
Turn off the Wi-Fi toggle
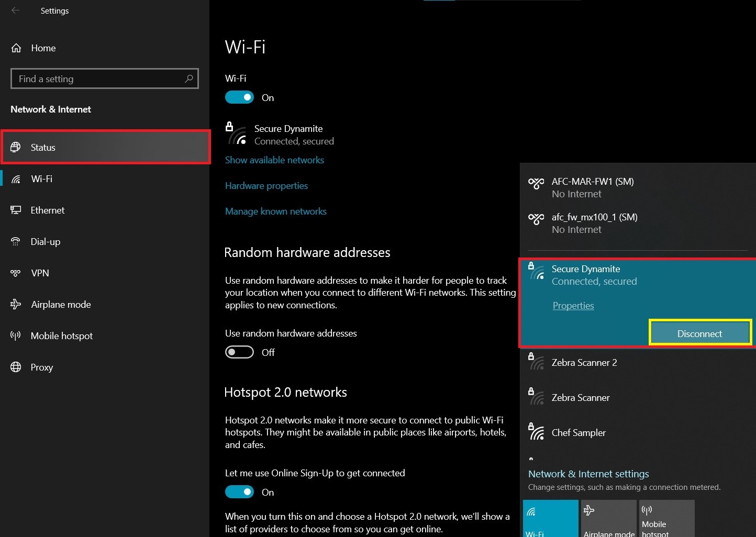point(239,97)
